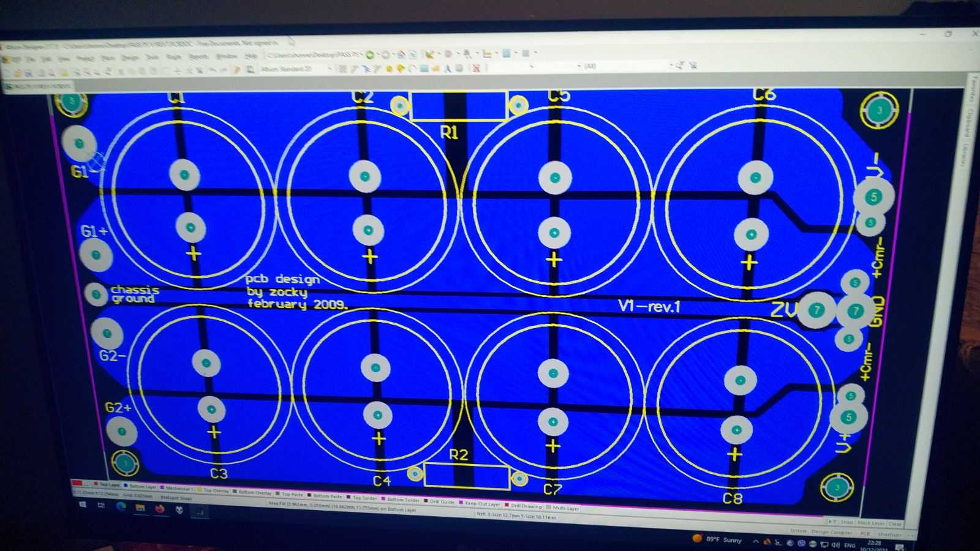Open File Explorer from the taskbar

click(140, 508)
